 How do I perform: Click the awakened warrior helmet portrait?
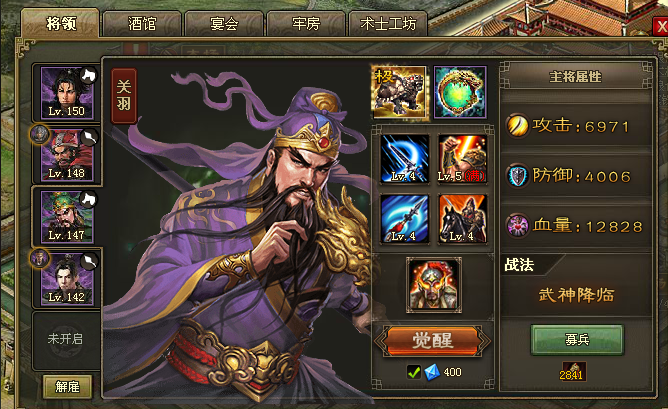434,285
